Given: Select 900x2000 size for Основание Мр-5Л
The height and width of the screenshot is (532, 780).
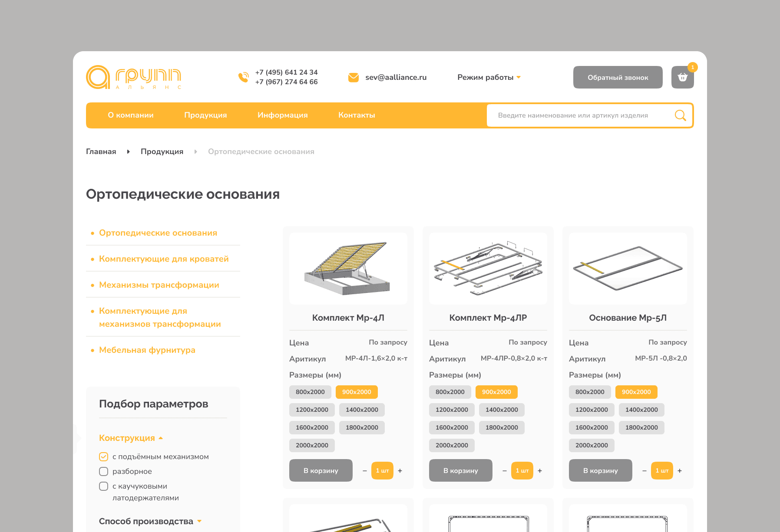Looking at the screenshot, I should (636, 392).
